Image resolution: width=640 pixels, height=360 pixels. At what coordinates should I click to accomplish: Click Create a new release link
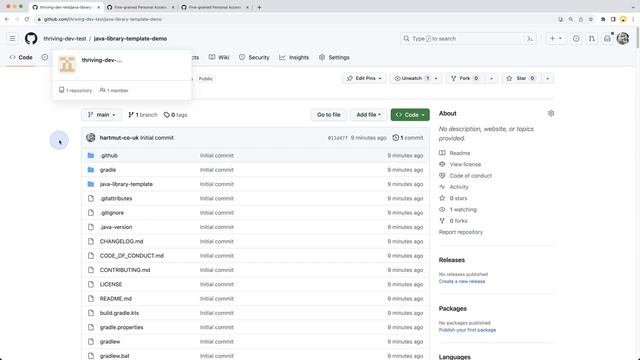click(462, 282)
